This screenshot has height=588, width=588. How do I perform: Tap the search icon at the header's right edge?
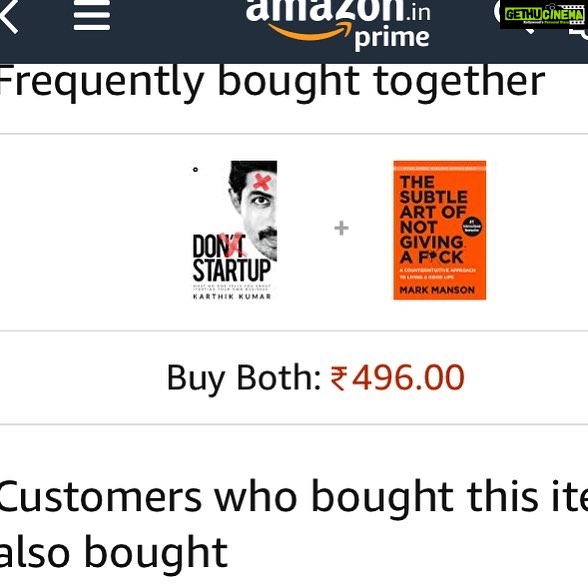(579, 32)
